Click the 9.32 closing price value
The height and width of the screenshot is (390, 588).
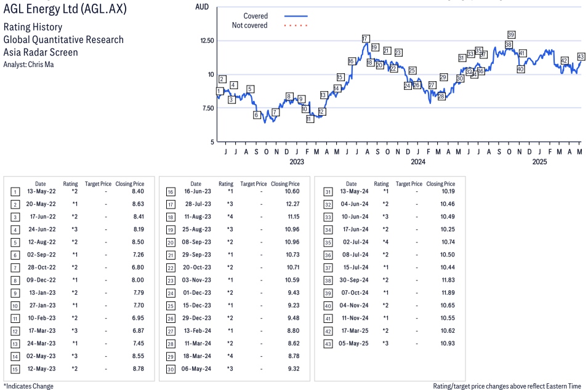[294, 369]
